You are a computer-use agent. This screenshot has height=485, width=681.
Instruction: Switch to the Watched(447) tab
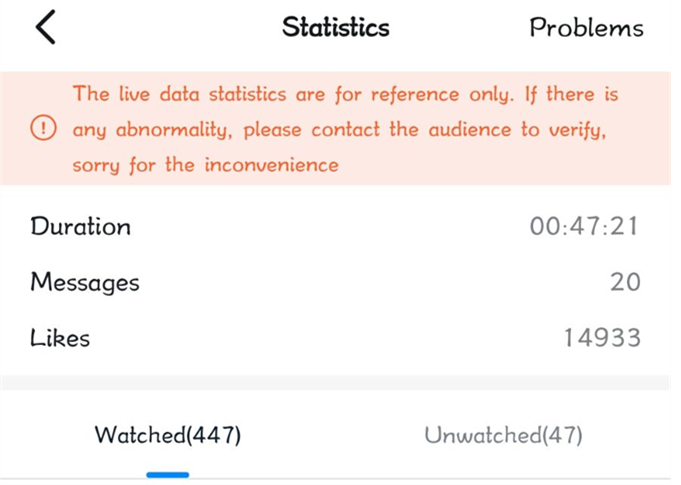pyautogui.click(x=168, y=435)
